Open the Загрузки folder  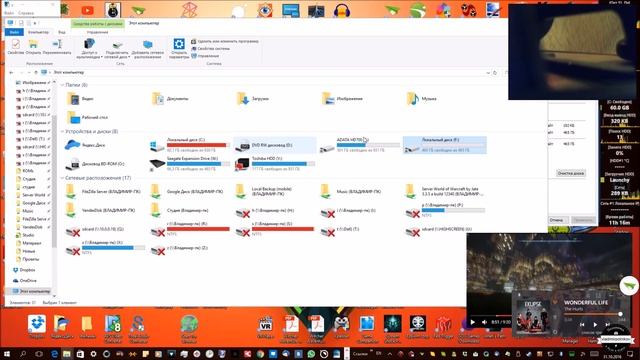(253, 99)
